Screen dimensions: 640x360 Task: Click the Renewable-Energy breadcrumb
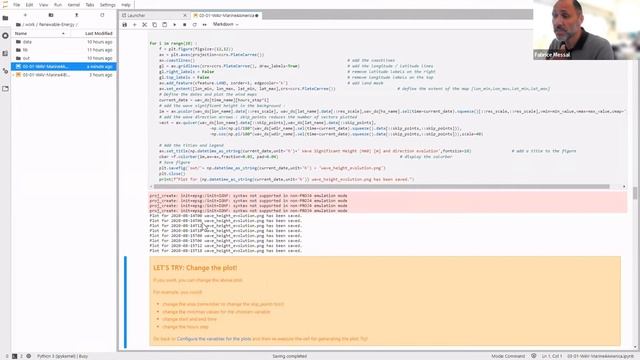coord(57,24)
